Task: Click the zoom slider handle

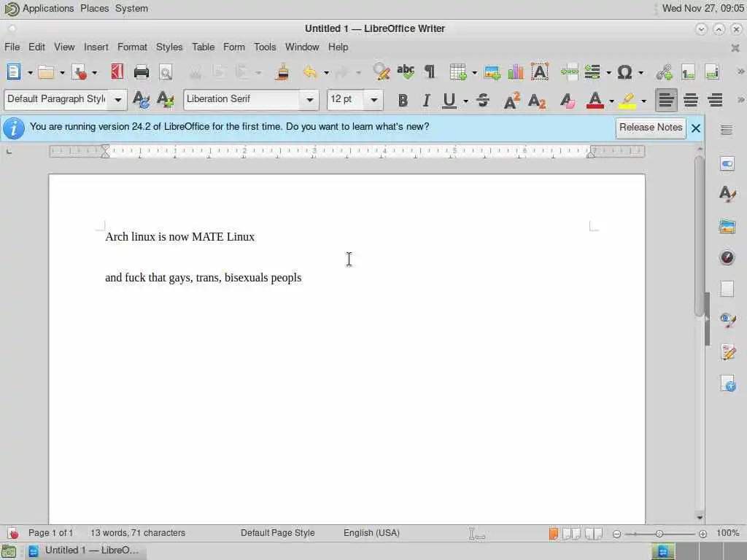Action: pos(659,534)
